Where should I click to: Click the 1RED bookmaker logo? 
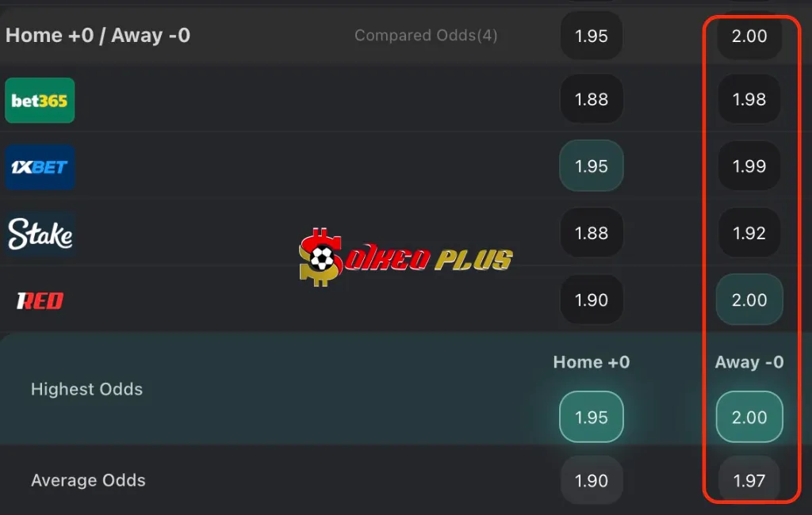(x=38, y=300)
